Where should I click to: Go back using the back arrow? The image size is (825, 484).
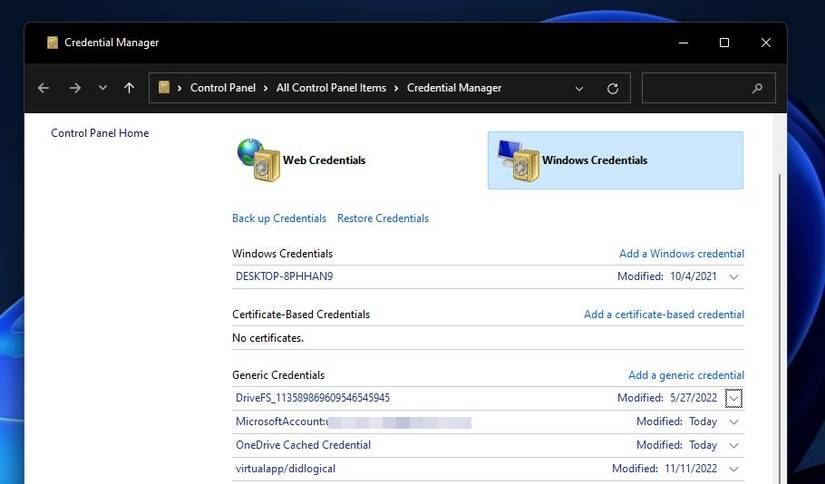coord(44,88)
